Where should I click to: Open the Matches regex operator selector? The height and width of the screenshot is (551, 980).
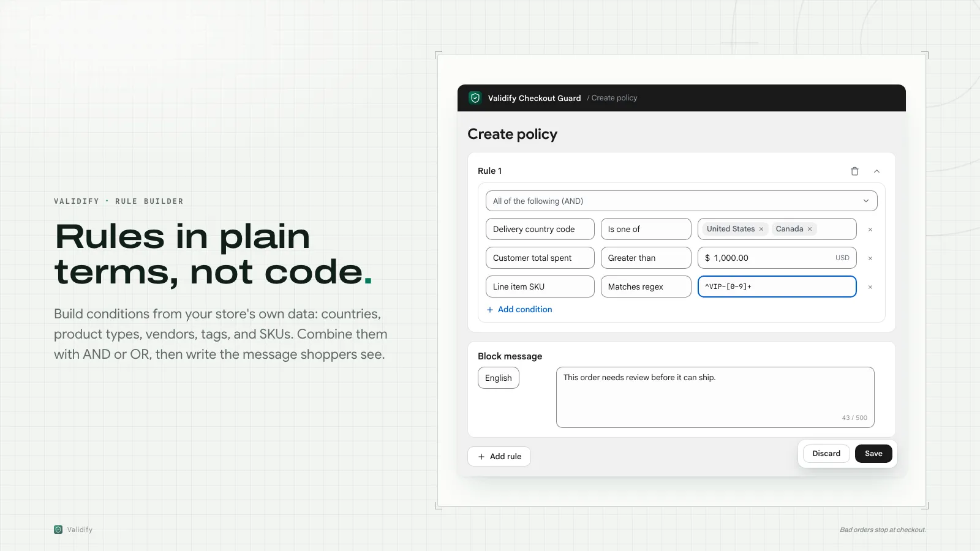(646, 287)
